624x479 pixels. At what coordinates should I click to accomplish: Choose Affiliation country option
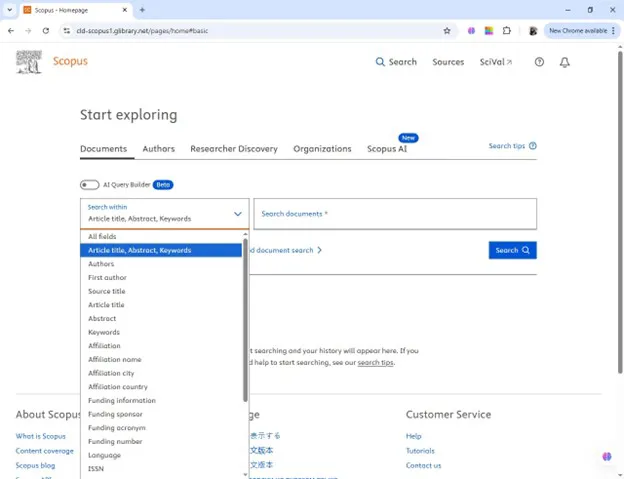(161, 387)
